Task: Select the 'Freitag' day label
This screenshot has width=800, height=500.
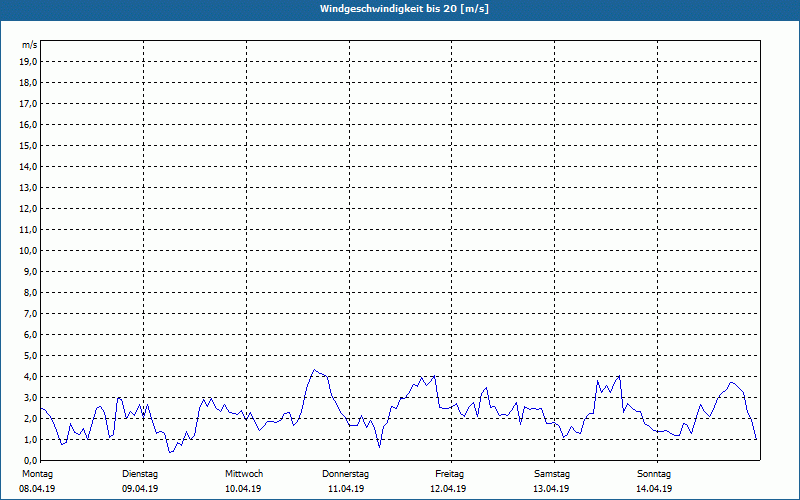Action: tap(449, 474)
